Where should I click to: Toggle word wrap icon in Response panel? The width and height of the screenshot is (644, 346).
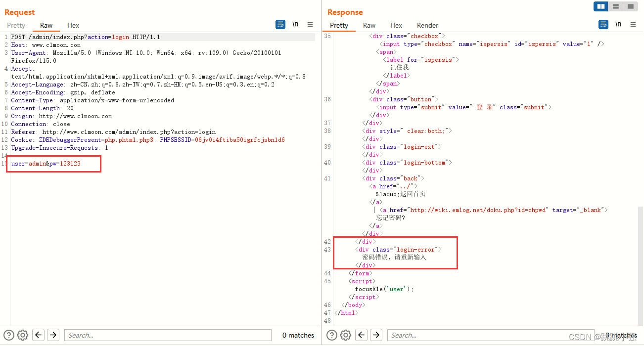[x=603, y=24]
